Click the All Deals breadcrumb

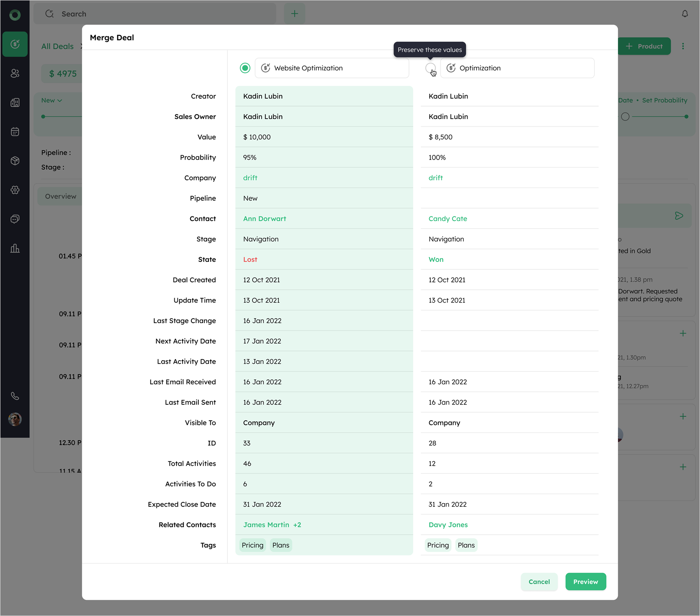(57, 46)
